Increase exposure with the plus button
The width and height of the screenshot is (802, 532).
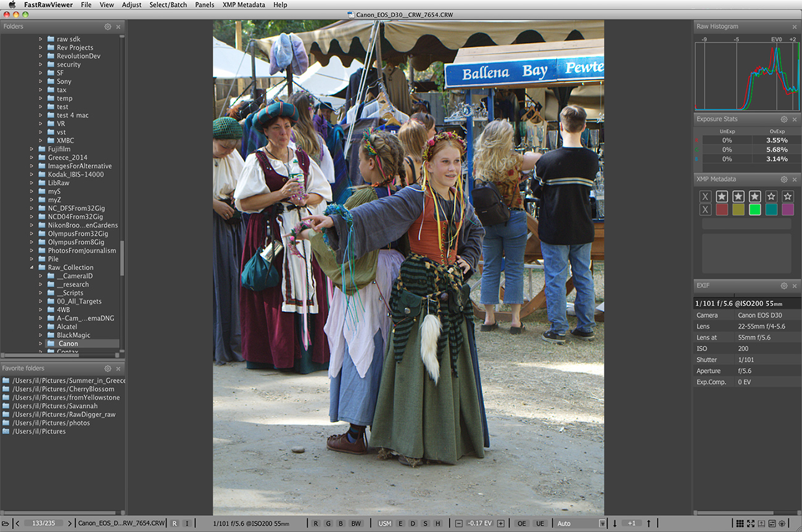[x=500, y=523]
